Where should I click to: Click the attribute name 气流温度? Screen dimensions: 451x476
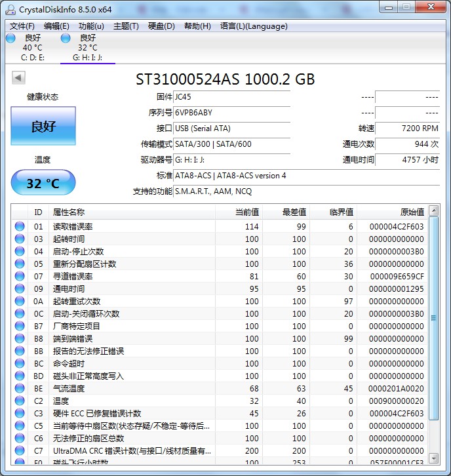69,388
